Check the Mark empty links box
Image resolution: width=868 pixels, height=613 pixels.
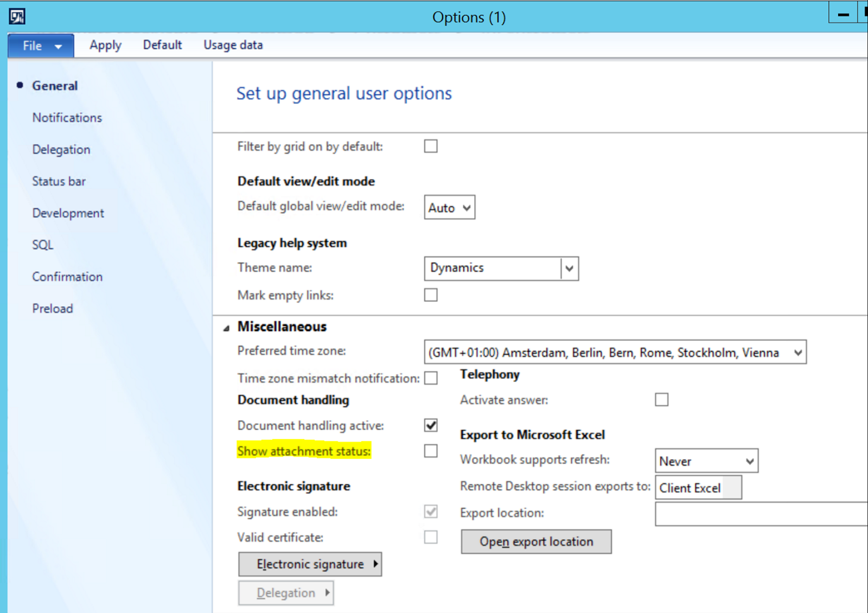pos(430,295)
